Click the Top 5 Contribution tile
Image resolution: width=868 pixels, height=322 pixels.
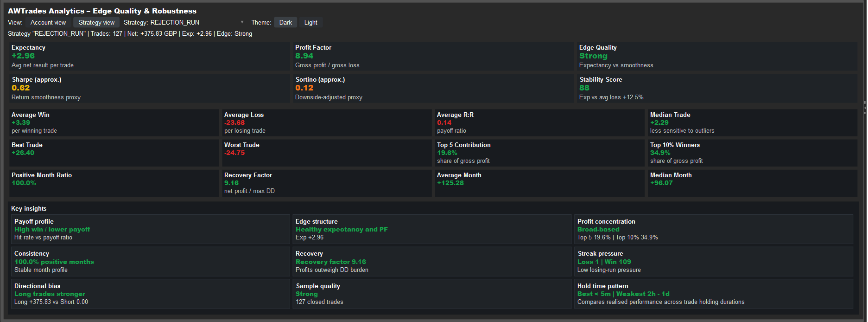pos(539,153)
